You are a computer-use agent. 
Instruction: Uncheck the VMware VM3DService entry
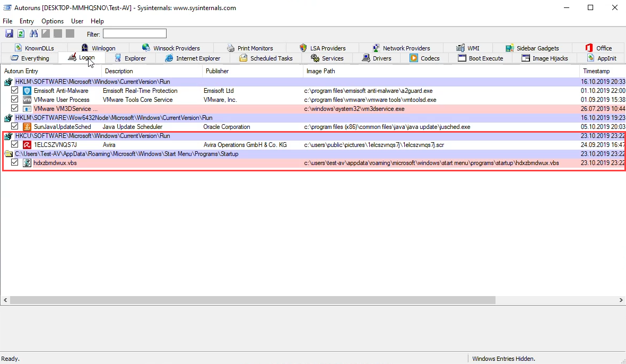click(15, 109)
